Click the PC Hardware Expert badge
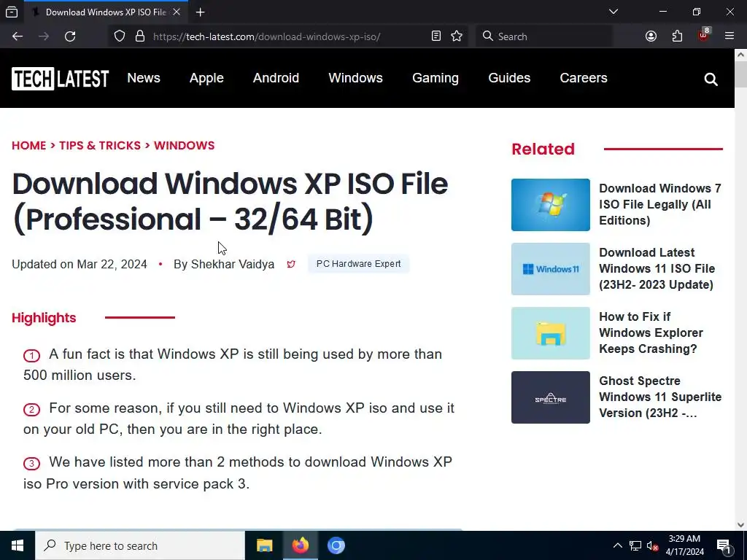 coord(358,264)
